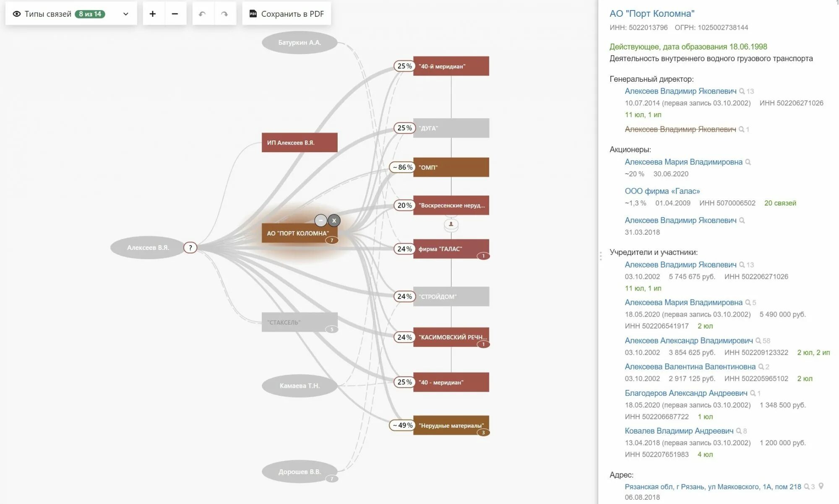839x504 pixels.
Task: Toggle the eye icon in Типы связей
Action: (x=17, y=14)
